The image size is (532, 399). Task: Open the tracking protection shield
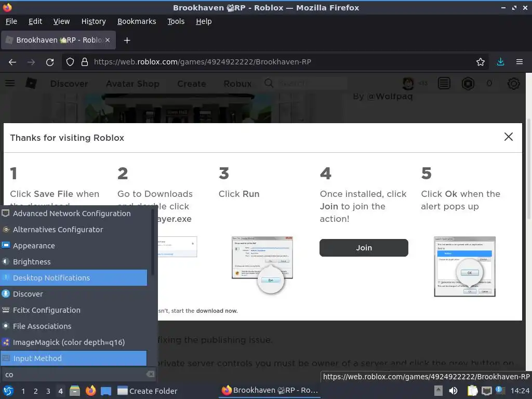[70, 62]
